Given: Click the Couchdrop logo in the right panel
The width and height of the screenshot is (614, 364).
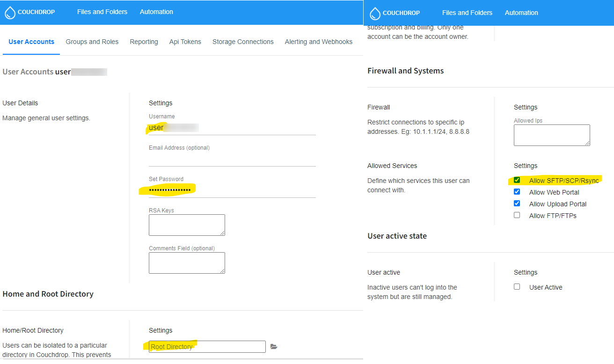Looking at the screenshot, I should (375, 13).
